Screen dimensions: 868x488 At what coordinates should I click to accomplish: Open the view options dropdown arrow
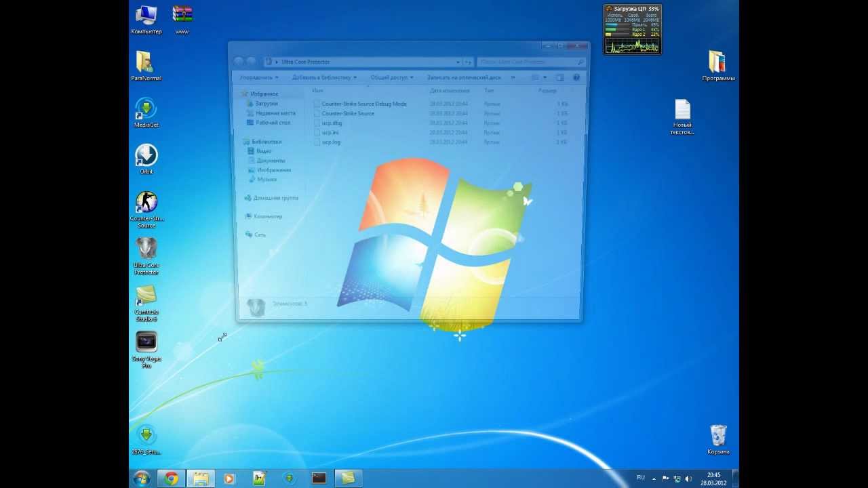point(545,77)
